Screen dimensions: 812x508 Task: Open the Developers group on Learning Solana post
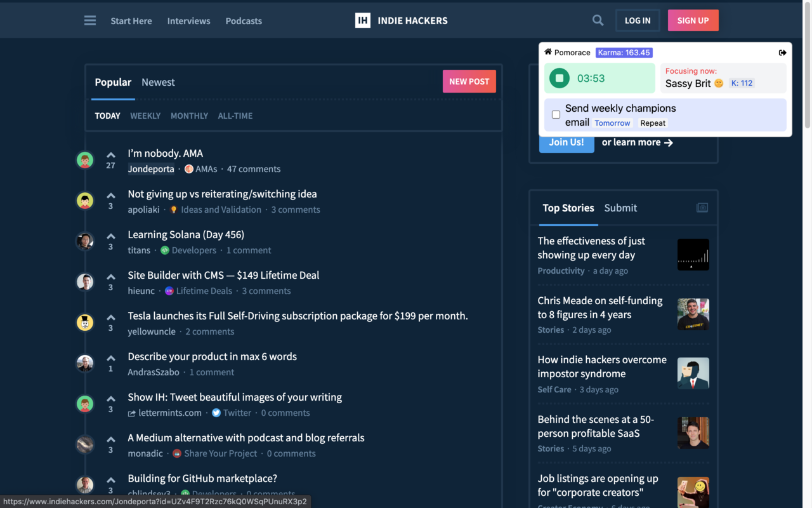point(188,250)
